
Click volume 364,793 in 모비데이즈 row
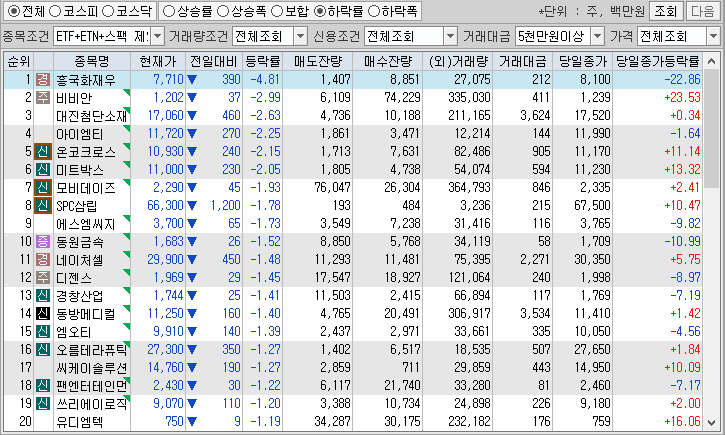pyautogui.click(x=469, y=188)
